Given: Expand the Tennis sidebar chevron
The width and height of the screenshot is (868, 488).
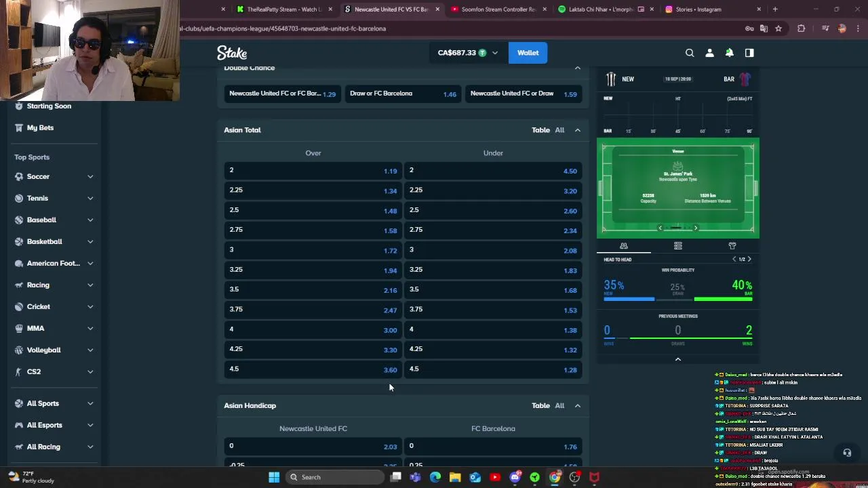Looking at the screenshot, I should click(90, 198).
